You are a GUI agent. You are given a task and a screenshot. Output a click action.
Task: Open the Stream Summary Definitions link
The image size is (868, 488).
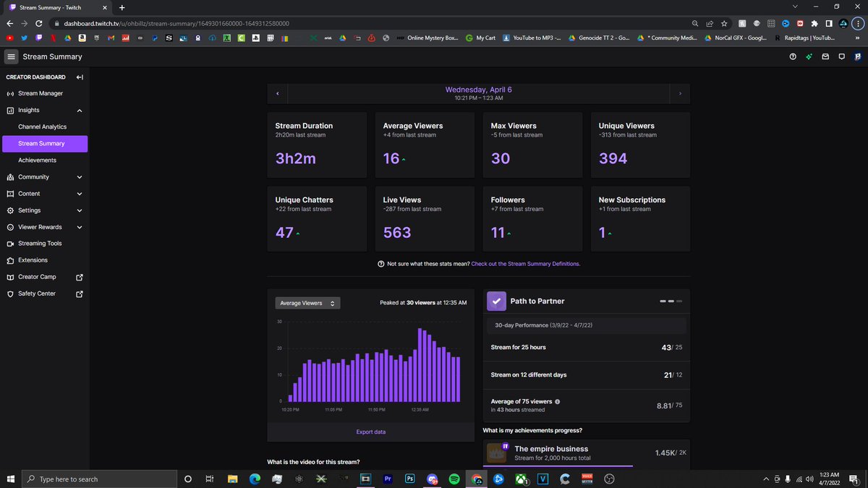tap(525, 264)
